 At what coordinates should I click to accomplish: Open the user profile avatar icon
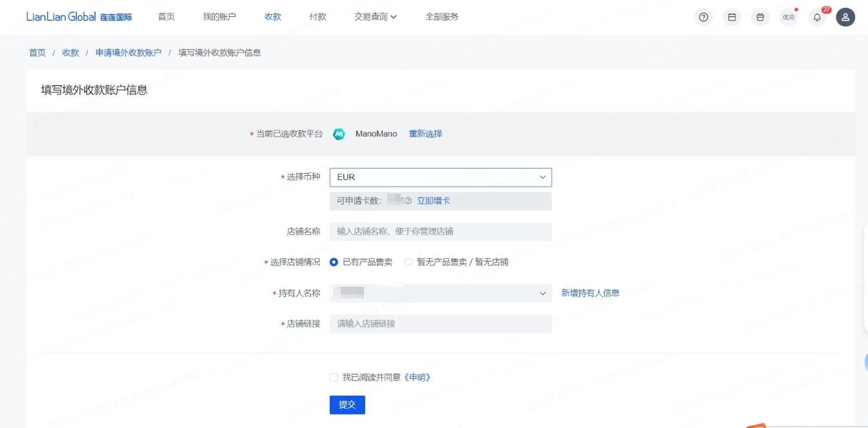(x=845, y=17)
